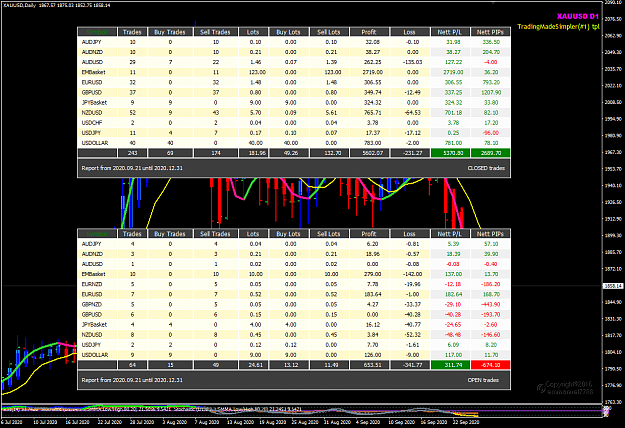Select the green total Nett PIPs 2689.70 cell

pyautogui.click(x=490, y=153)
